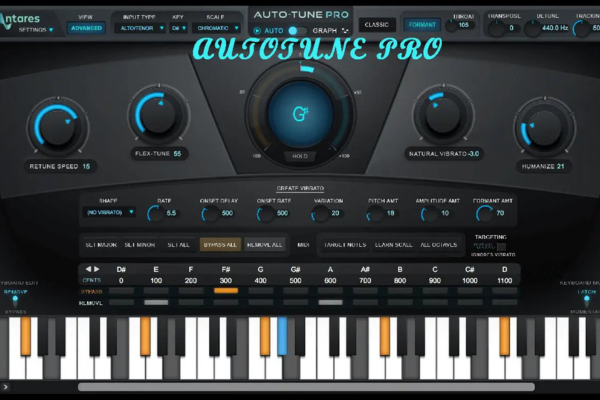Click the Auto mode play icon
The width and height of the screenshot is (600, 400).
click(257, 31)
